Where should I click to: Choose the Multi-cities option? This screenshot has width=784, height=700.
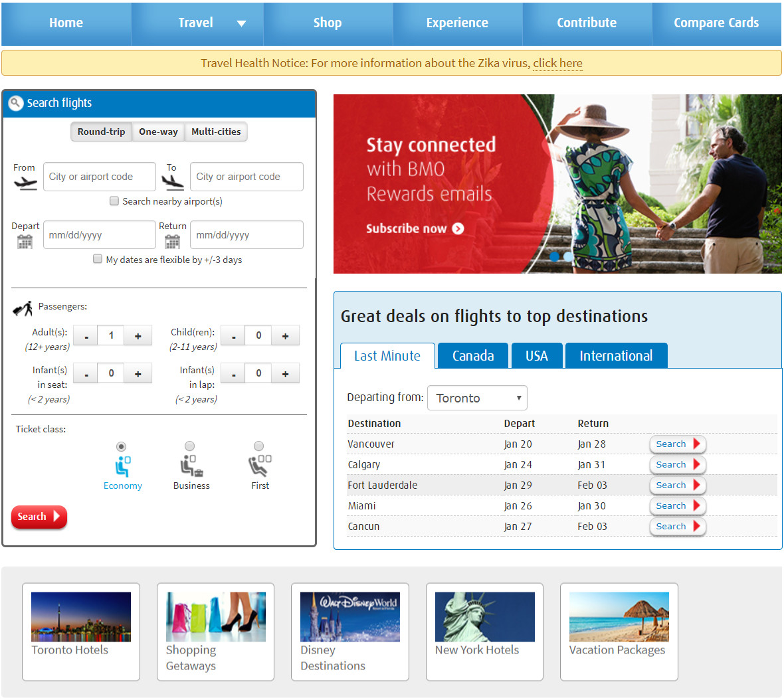pyautogui.click(x=216, y=132)
